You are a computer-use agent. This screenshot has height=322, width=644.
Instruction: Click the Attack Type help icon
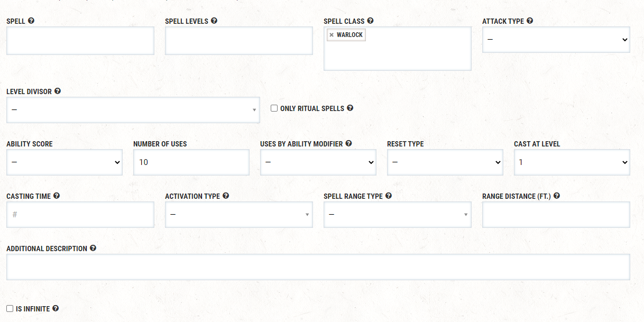530,21
